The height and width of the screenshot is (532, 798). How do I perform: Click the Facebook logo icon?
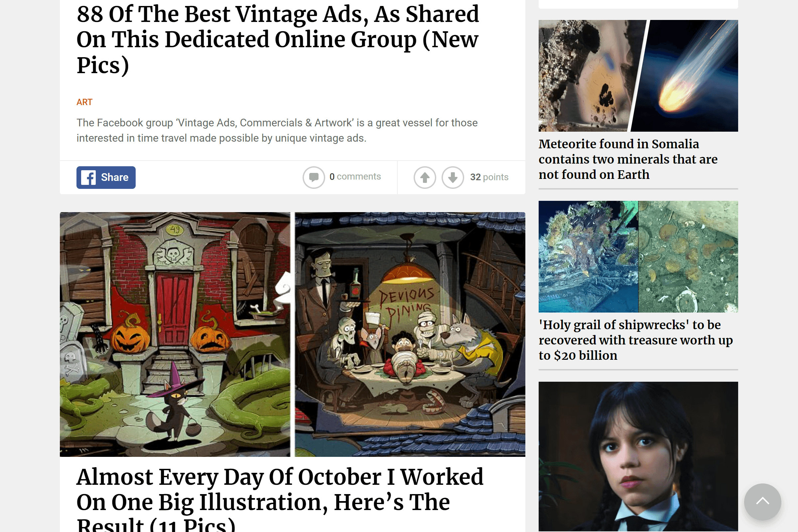coord(88,178)
